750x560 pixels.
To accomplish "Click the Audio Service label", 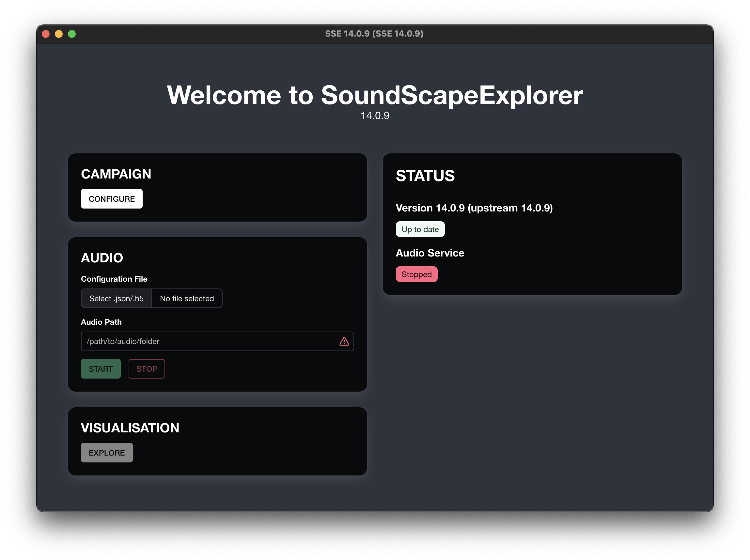I will click(430, 253).
